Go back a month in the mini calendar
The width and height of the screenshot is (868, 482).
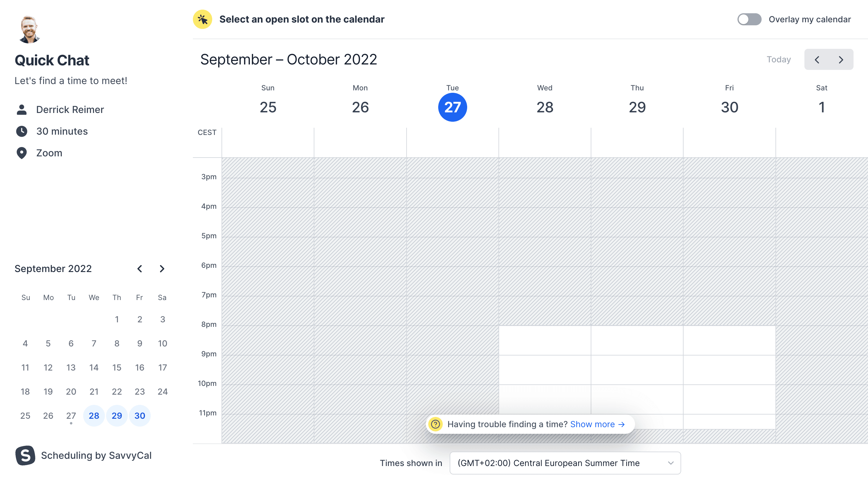click(x=140, y=268)
